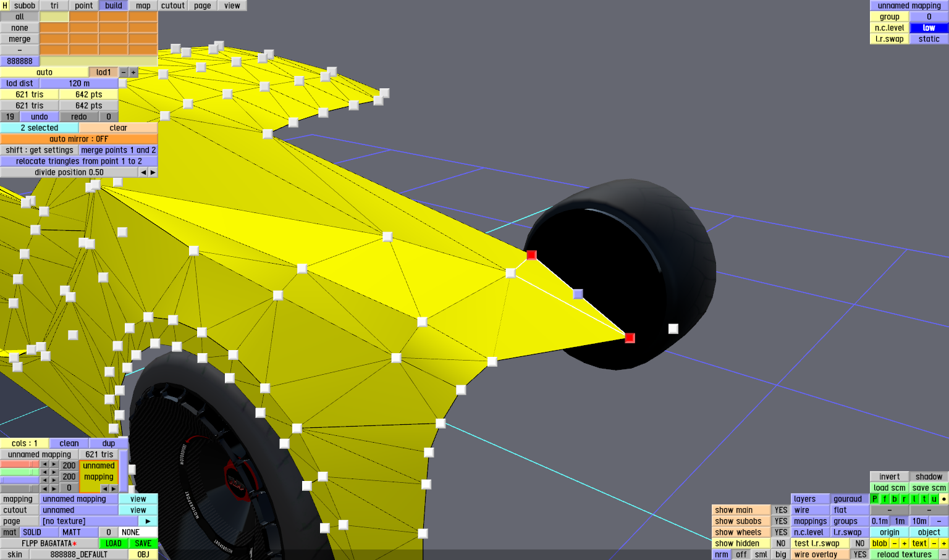Decrease divide position with left arrow
This screenshot has height=560, width=949.
point(143,172)
